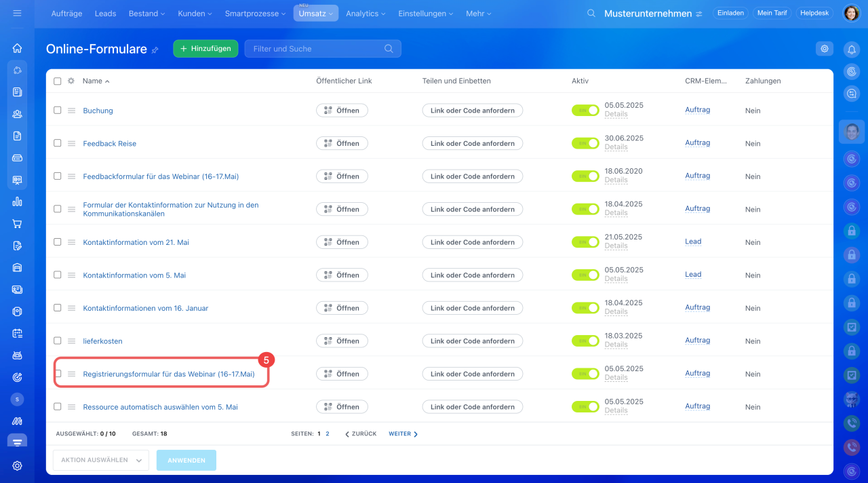The image size is (868, 483).
Task: Expand the Analytics menu dropdown
Action: [366, 14]
